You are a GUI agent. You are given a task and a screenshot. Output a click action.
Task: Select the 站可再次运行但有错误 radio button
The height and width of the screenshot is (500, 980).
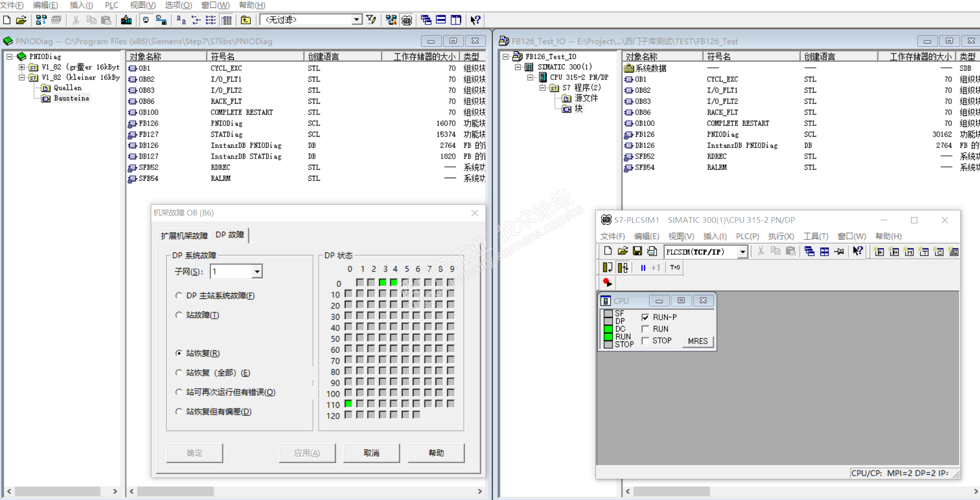pos(179,392)
